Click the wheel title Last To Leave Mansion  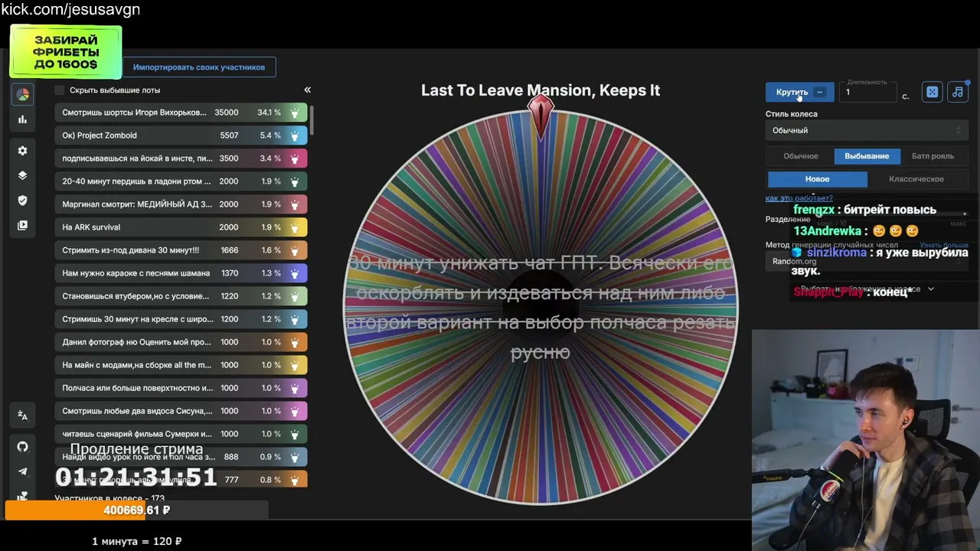541,90
